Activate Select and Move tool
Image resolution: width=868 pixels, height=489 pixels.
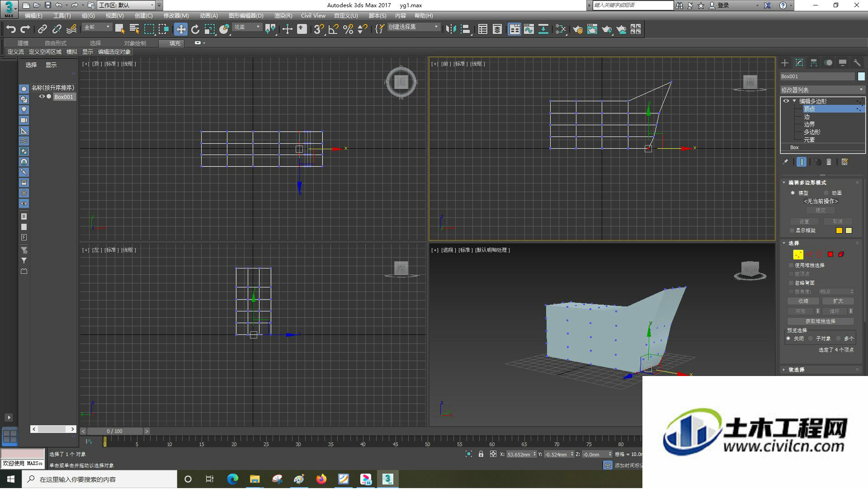pyautogui.click(x=181, y=29)
